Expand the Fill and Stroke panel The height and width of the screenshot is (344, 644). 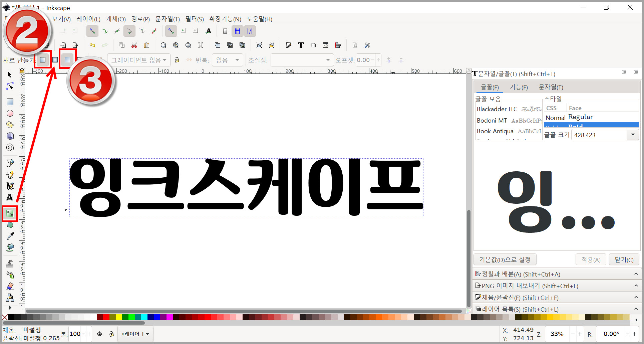[557, 298]
